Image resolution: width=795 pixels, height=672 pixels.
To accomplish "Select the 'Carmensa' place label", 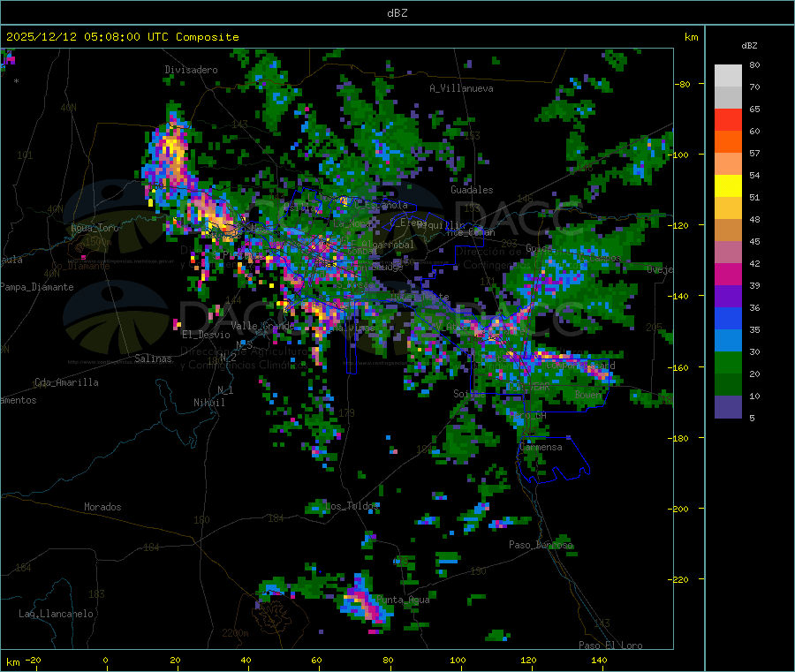I will (541, 447).
